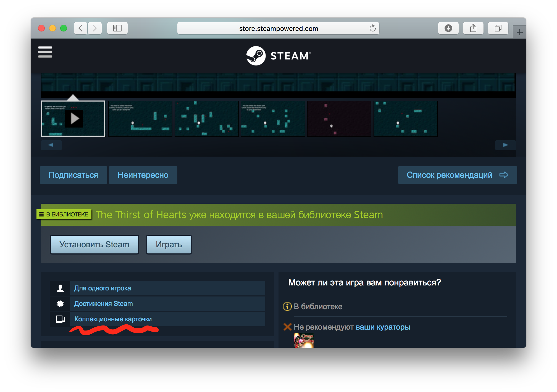Show Safari downloads
557x392 pixels.
(x=448, y=28)
